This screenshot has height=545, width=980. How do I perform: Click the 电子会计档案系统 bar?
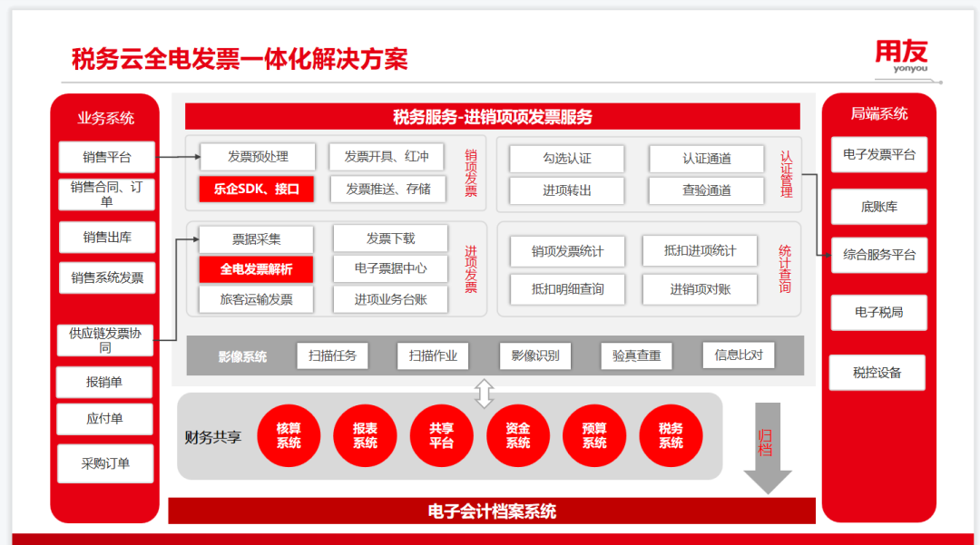(x=492, y=511)
